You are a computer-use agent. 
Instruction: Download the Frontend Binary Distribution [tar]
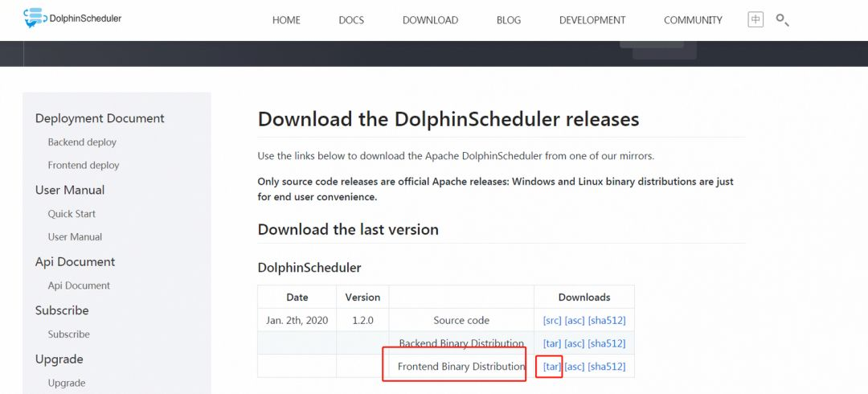coord(552,367)
